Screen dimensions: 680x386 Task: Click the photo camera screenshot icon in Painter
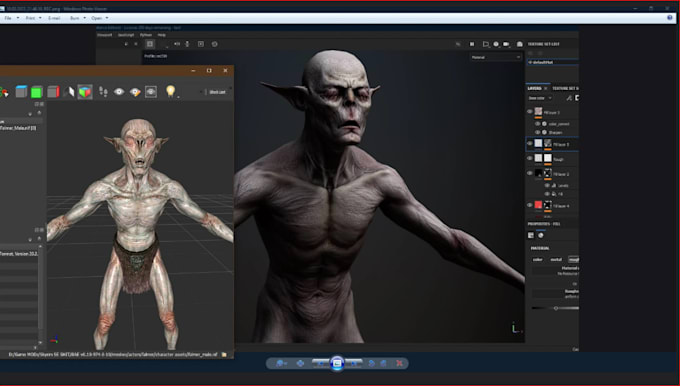point(520,44)
